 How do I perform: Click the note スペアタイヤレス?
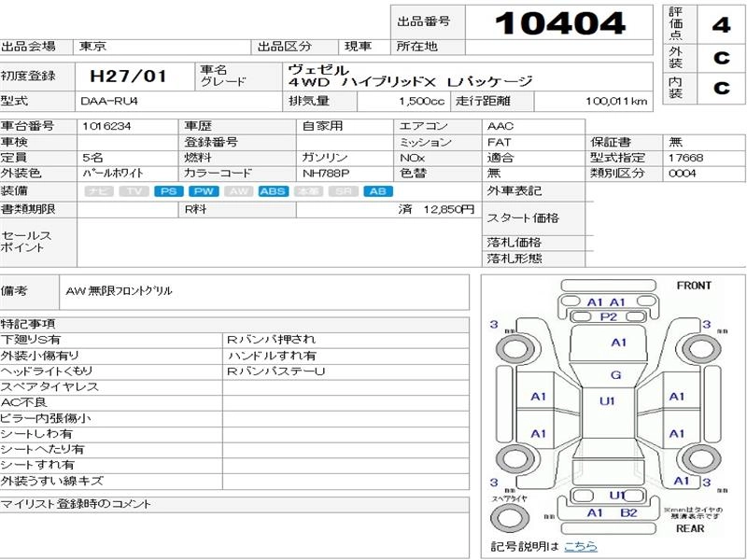click(49, 386)
